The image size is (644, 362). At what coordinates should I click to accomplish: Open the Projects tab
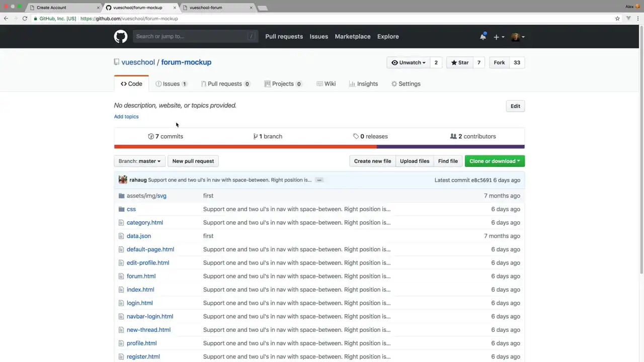click(283, 84)
